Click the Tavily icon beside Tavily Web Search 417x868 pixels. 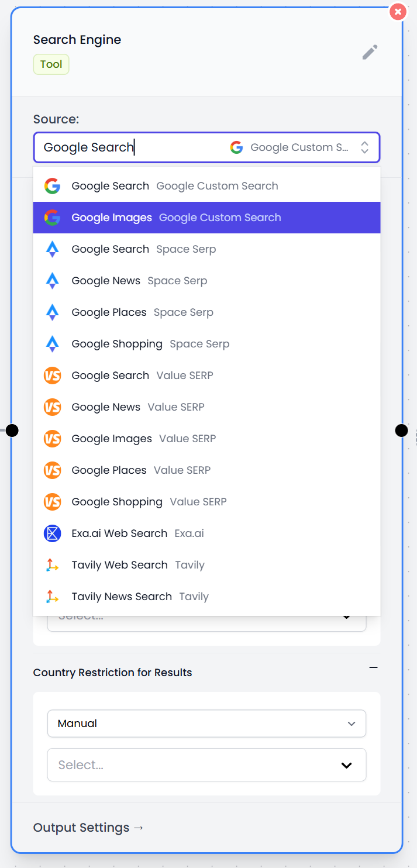click(52, 565)
